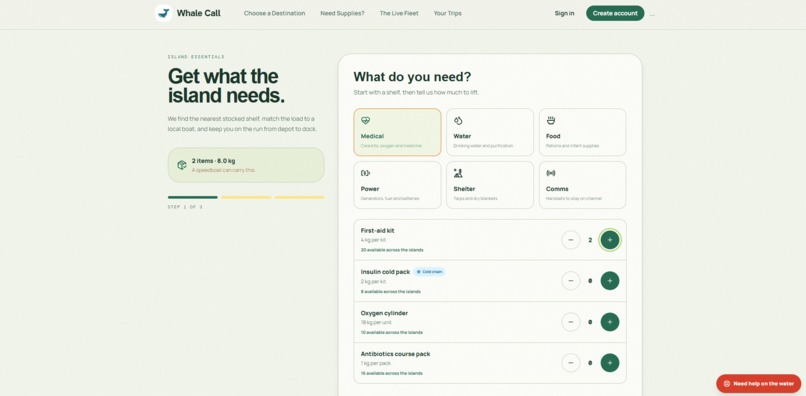Click the Shelter tent icon
Screen dimensions: 806x396
coord(458,173)
